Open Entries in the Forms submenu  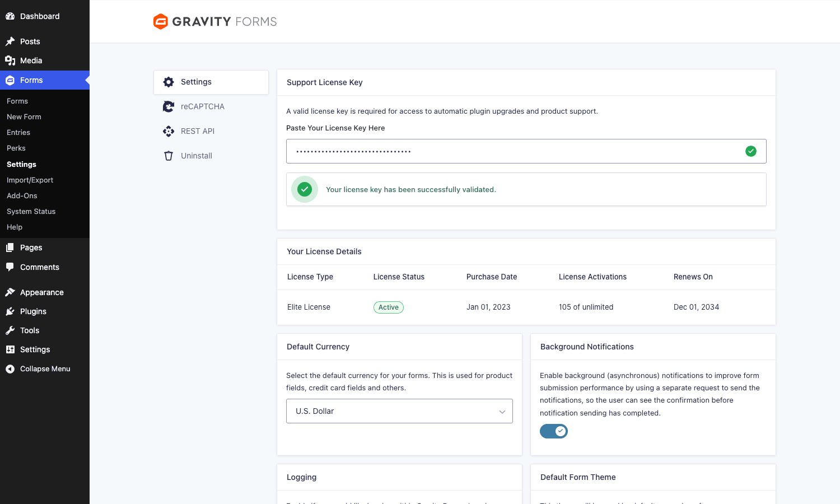pos(18,132)
